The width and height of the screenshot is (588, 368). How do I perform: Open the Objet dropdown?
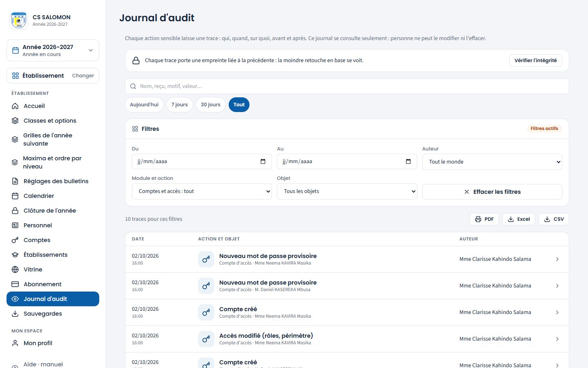(347, 191)
